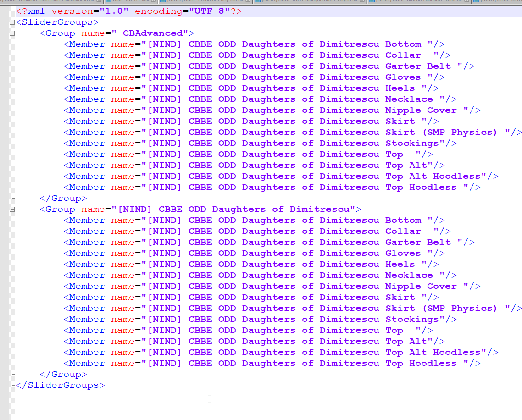This screenshot has width=522, height=420.
Task: Click the Top Alt member in CBAdvanced group
Action: pyautogui.click(x=254, y=165)
